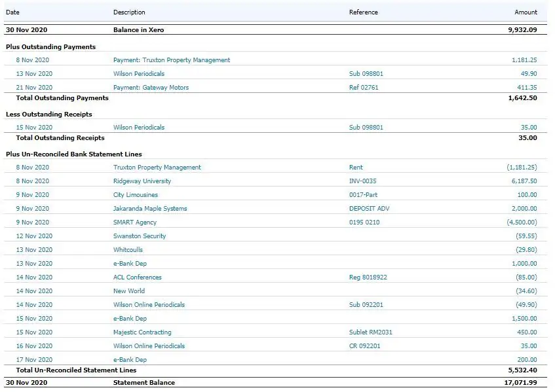Select the Balance in Xero amount 9,932.09
The width and height of the screenshot is (555, 392).
pos(522,30)
